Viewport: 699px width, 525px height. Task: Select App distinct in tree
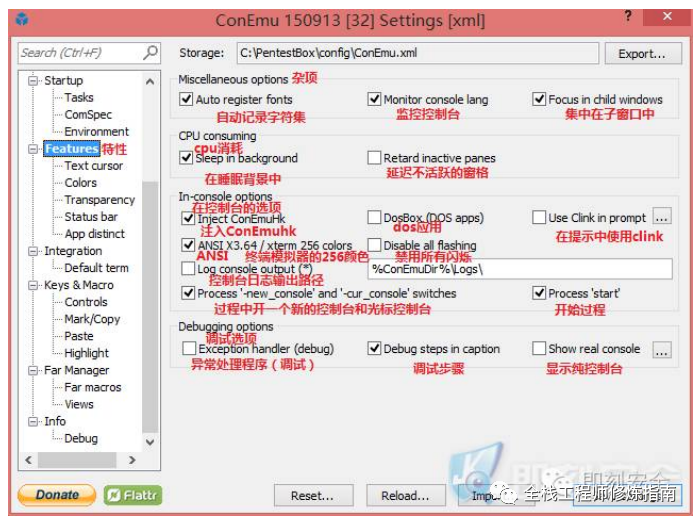click(x=94, y=234)
